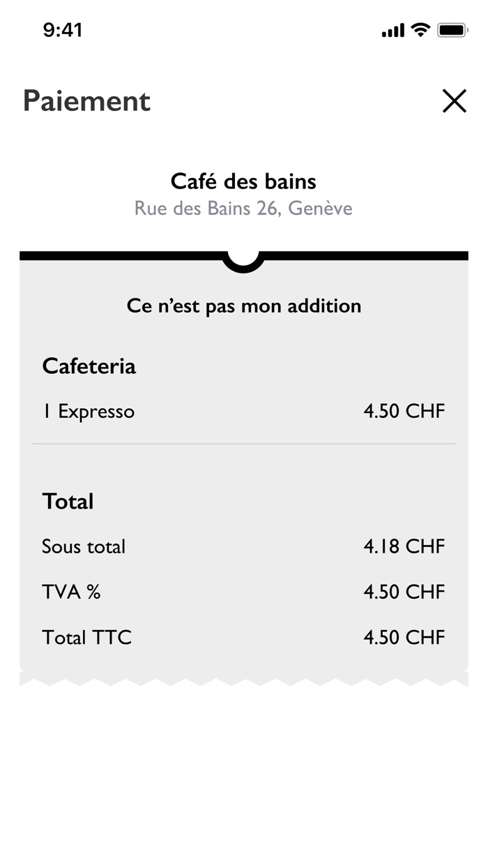Tap the Sous total label
This screenshot has width=488, height=868.
pos(84,546)
